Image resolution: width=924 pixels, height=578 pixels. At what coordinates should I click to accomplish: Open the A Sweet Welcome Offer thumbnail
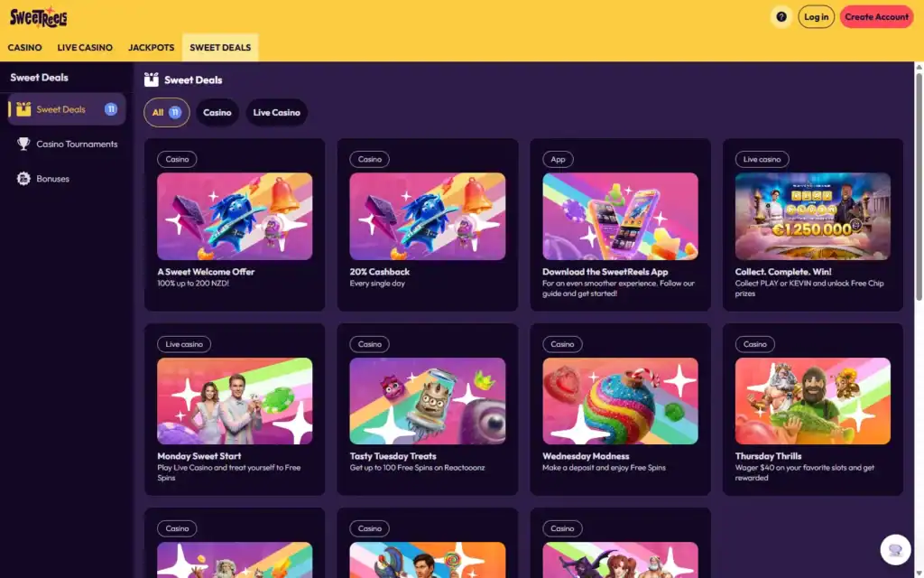[x=235, y=217]
